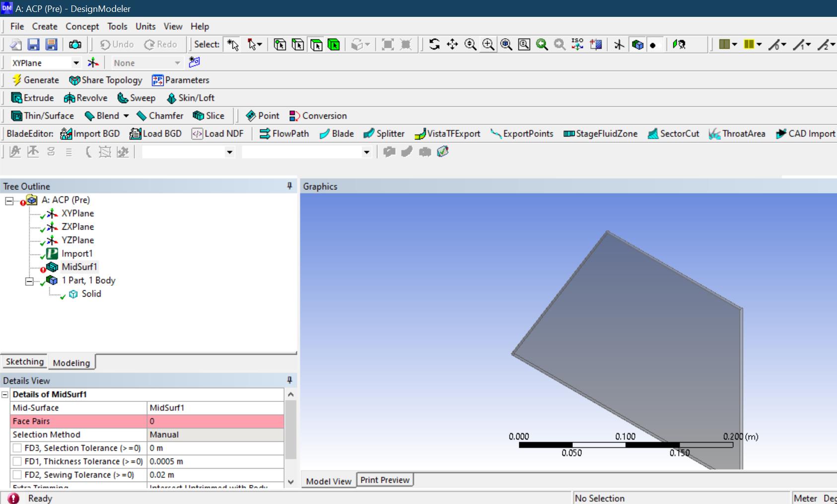Select MidSurf1 in the tree outline
This screenshot has height=504, width=837.
pos(79,267)
